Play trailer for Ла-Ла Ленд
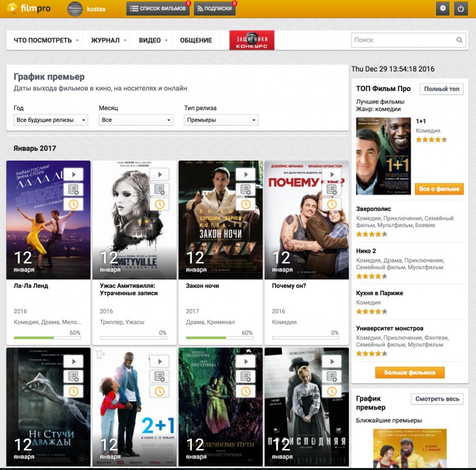 (x=73, y=174)
